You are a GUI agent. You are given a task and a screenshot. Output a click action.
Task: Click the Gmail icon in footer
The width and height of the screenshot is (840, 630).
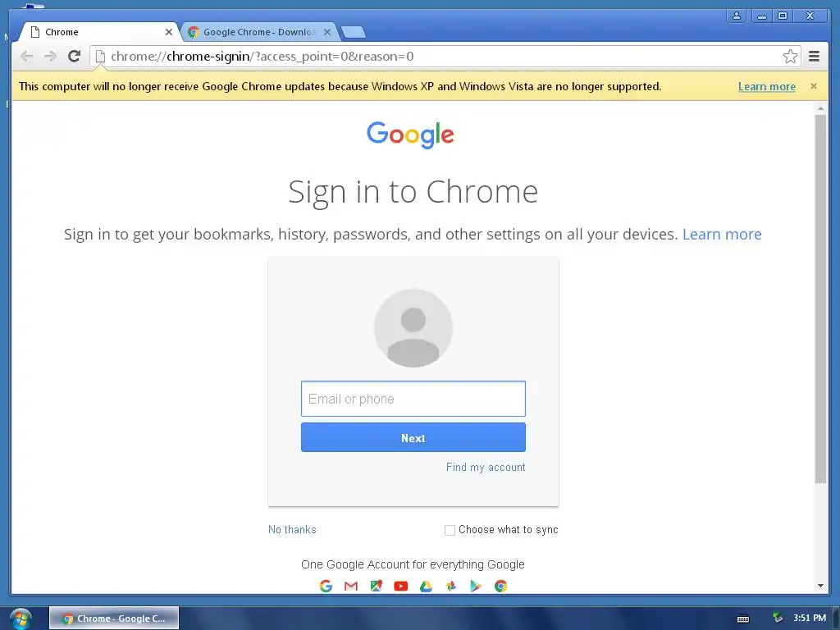coord(351,586)
